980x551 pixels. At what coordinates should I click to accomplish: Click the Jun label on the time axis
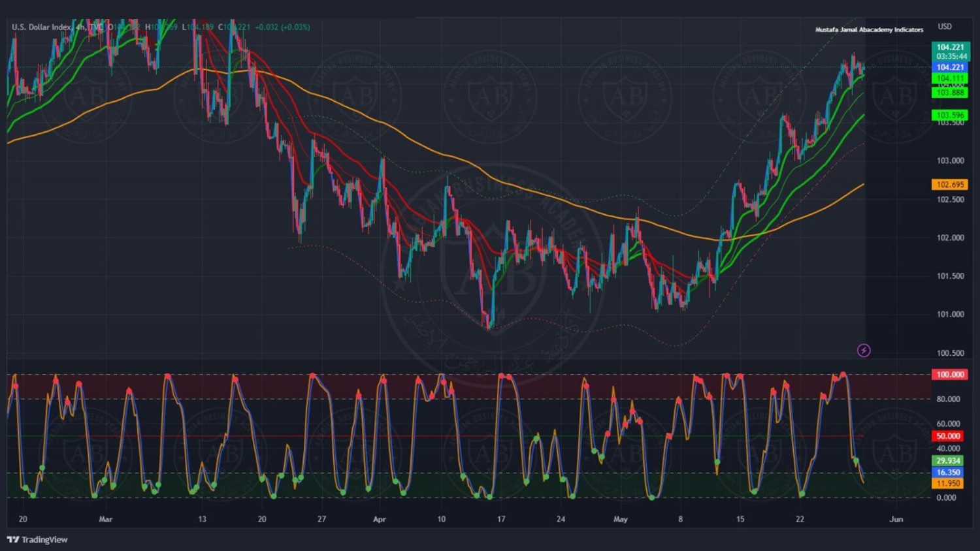click(x=896, y=520)
